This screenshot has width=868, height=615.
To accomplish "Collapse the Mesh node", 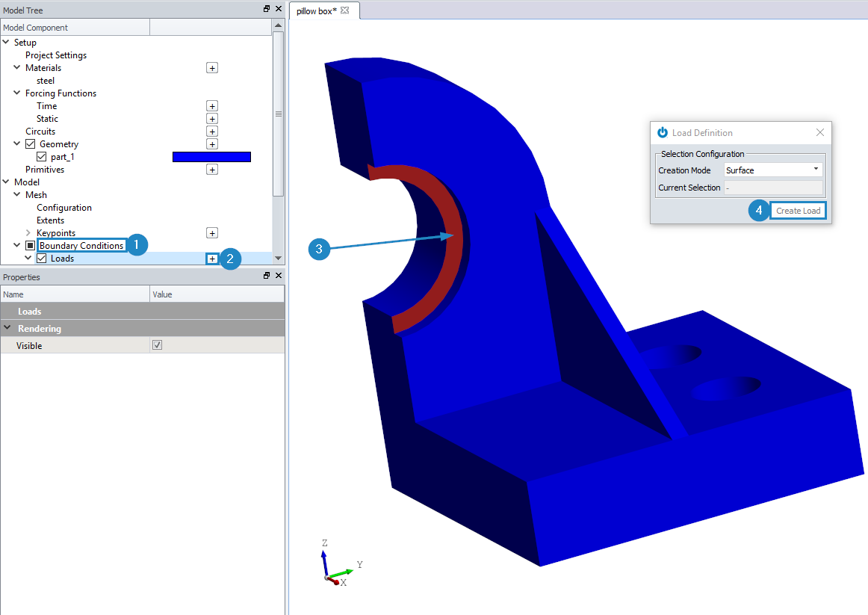I will (17, 194).
